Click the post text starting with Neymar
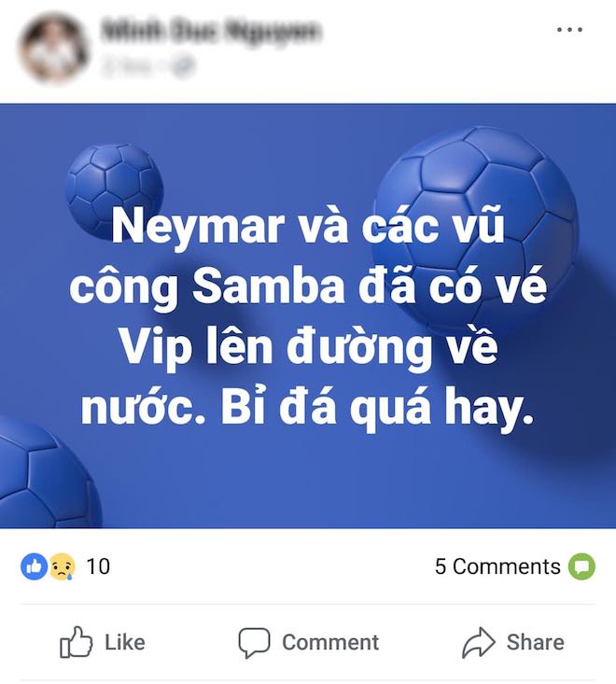 (308, 317)
